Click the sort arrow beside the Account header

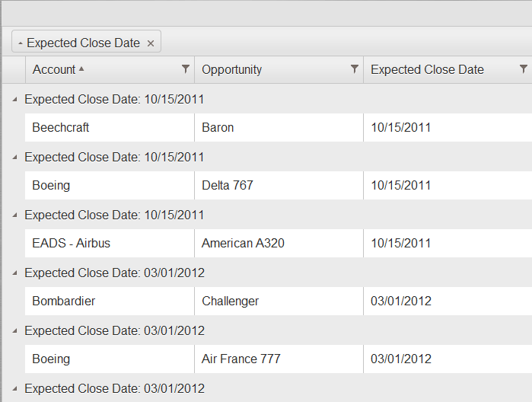tap(81, 69)
